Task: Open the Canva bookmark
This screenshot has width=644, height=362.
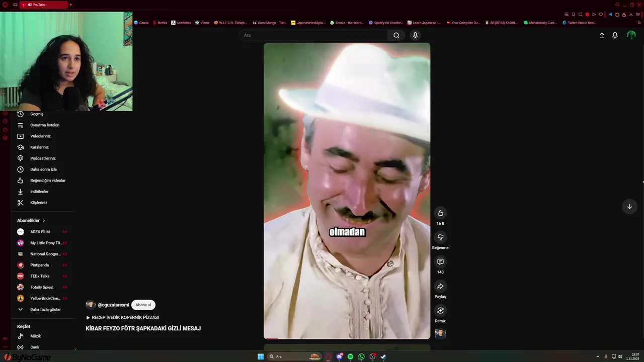Action: pyautogui.click(x=141, y=23)
